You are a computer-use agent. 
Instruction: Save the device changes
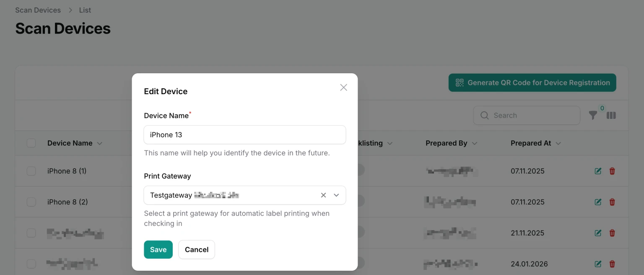158,249
